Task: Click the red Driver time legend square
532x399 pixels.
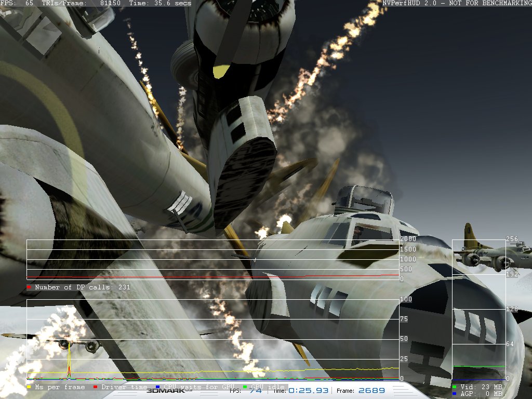Action: 96,387
